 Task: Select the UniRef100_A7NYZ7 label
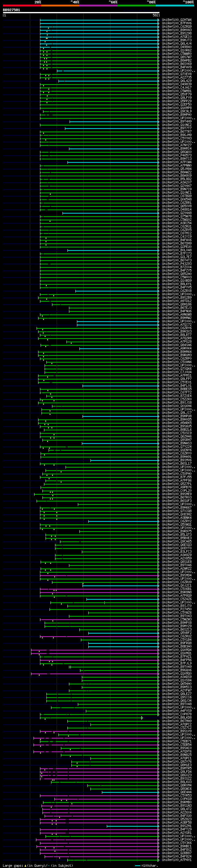(x=177, y=145)
